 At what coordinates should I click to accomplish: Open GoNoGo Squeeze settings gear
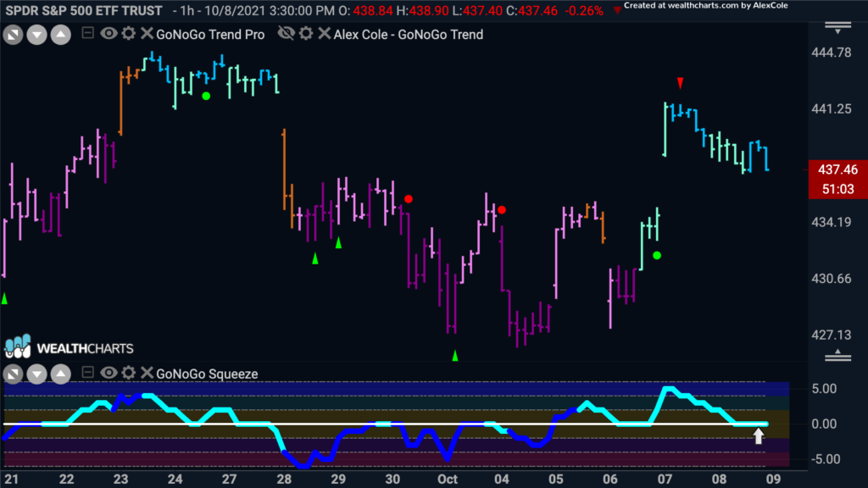click(x=129, y=373)
